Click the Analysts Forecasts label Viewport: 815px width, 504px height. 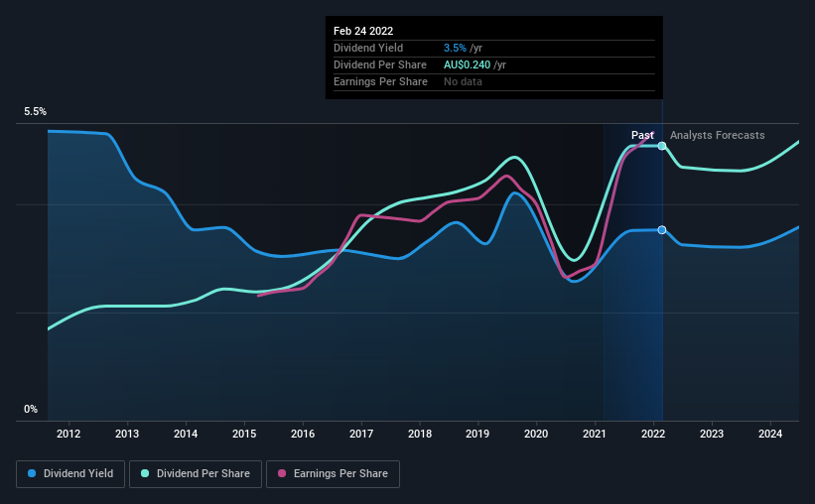[x=718, y=135]
